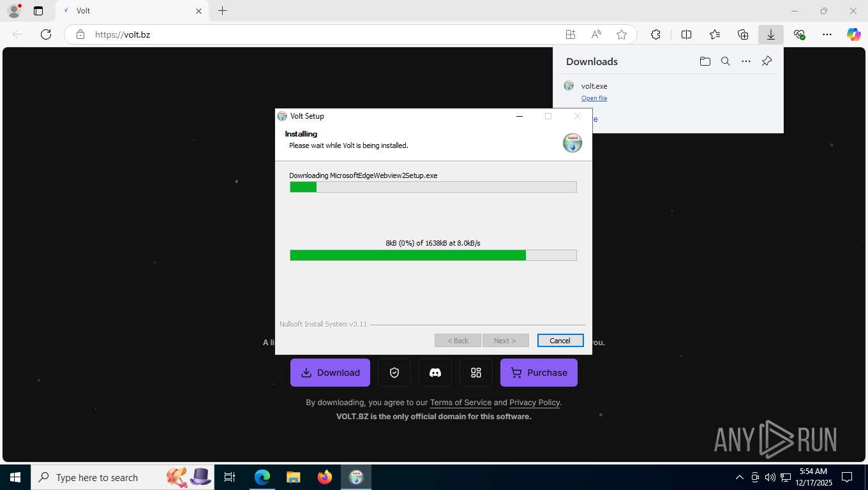This screenshot has height=490, width=868.
Task: Open the tab actions menu icon
Action: [x=38, y=11]
